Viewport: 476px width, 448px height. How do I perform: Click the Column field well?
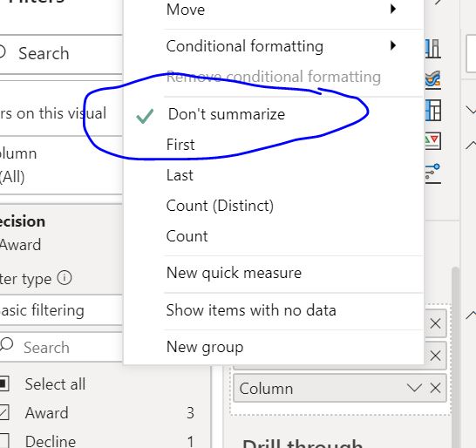pos(340,388)
